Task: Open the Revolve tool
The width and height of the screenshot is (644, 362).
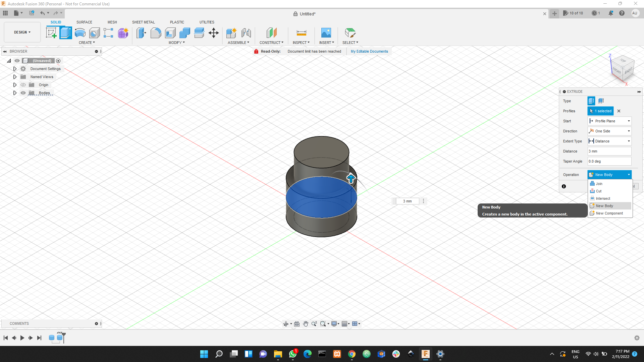Action: [x=79, y=33]
